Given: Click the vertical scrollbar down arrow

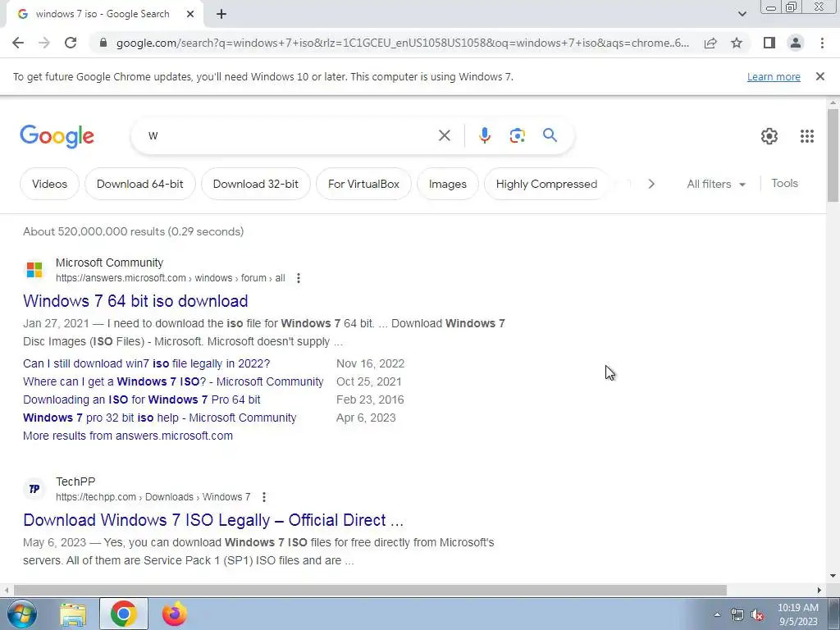Looking at the screenshot, I should click(833, 577).
